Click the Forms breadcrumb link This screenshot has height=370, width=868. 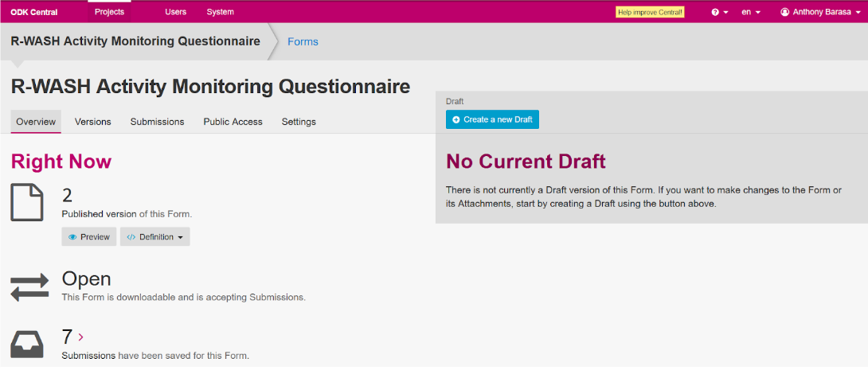(303, 41)
